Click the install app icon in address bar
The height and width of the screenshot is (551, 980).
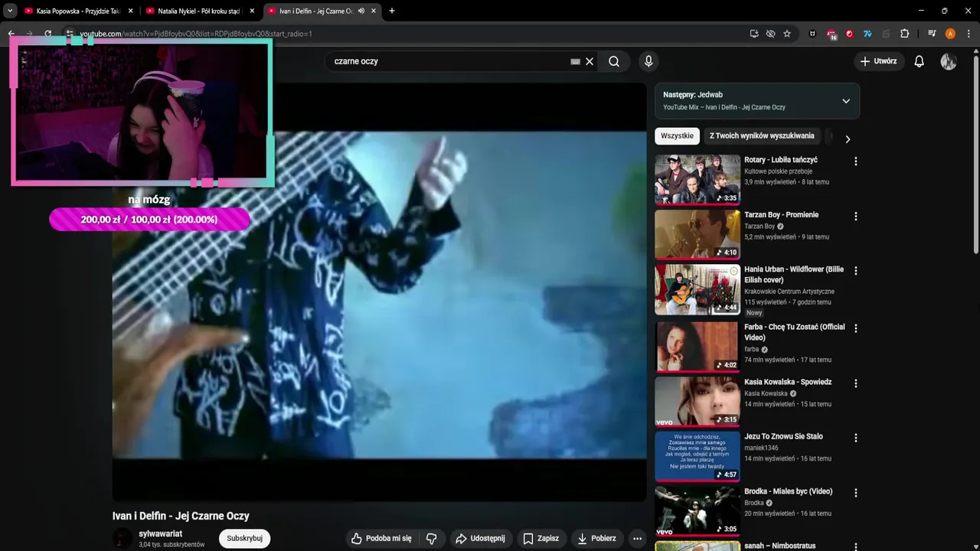[x=754, y=34]
